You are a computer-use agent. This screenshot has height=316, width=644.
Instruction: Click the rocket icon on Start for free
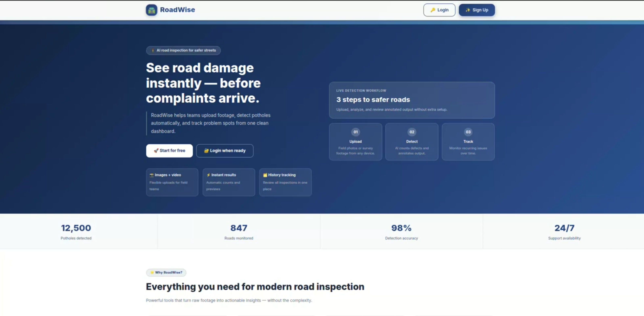pos(156,150)
